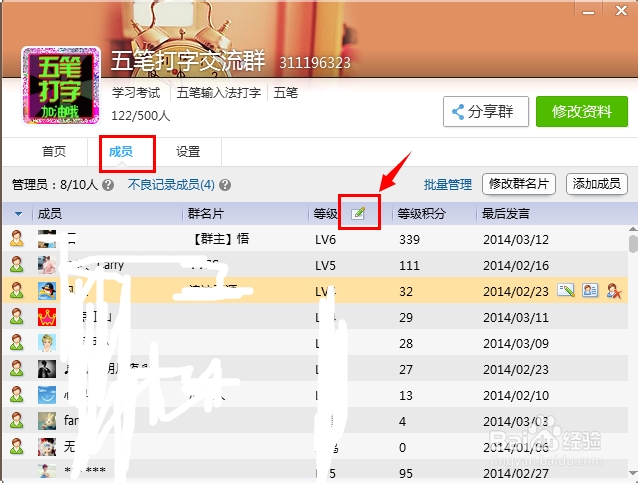
Task: Open the five-stroke group avatar image
Action: (x=61, y=85)
